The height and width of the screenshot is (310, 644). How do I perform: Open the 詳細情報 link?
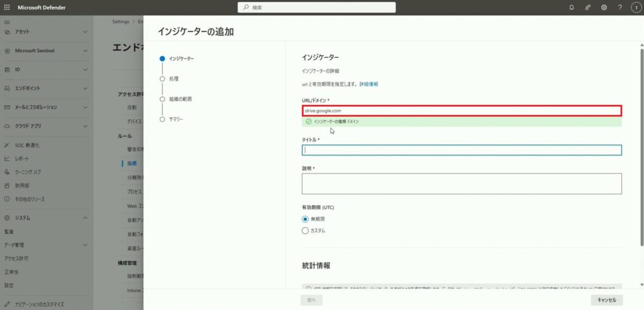(369, 84)
